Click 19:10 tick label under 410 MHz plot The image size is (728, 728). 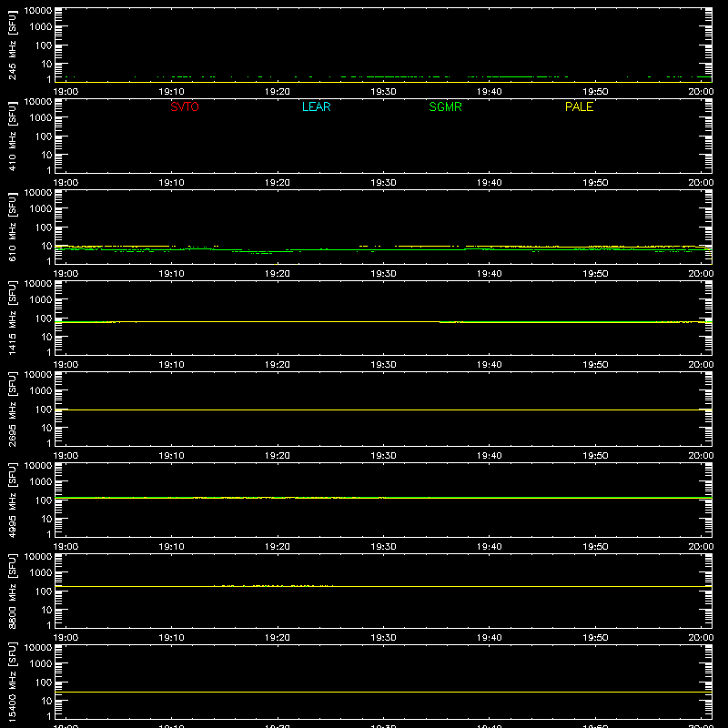(x=172, y=183)
